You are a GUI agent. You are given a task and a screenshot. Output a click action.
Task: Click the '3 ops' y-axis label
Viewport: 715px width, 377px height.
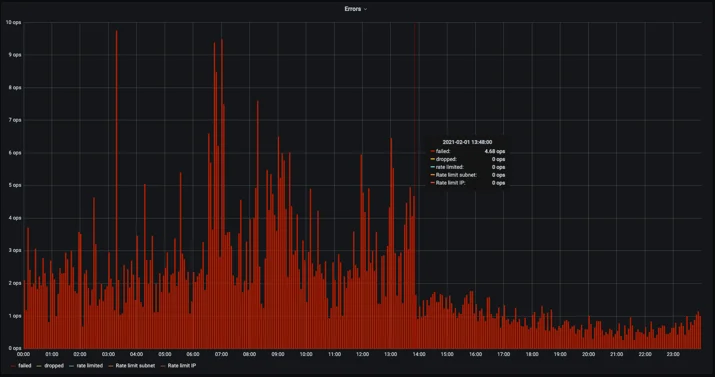pyautogui.click(x=14, y=250)
